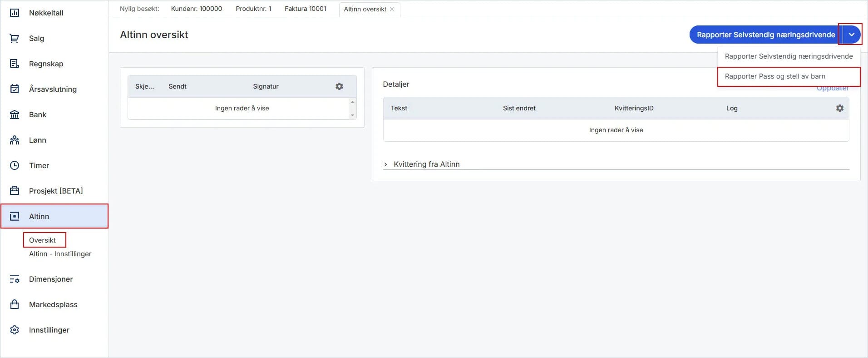The width and height of the screenshot is (868, 358).
Task: Toggle the dropdown arrow beside Rapporter button
Action: click(x=851, y=35)
